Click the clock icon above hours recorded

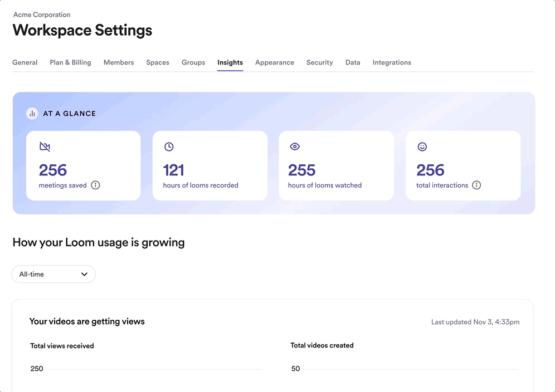(x=169, y=147)
